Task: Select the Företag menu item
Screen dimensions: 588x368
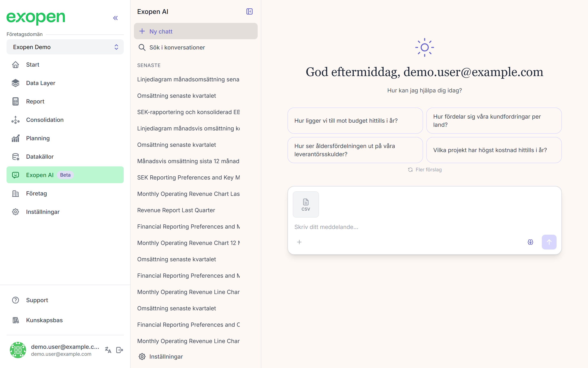Action: coord(65,193)
